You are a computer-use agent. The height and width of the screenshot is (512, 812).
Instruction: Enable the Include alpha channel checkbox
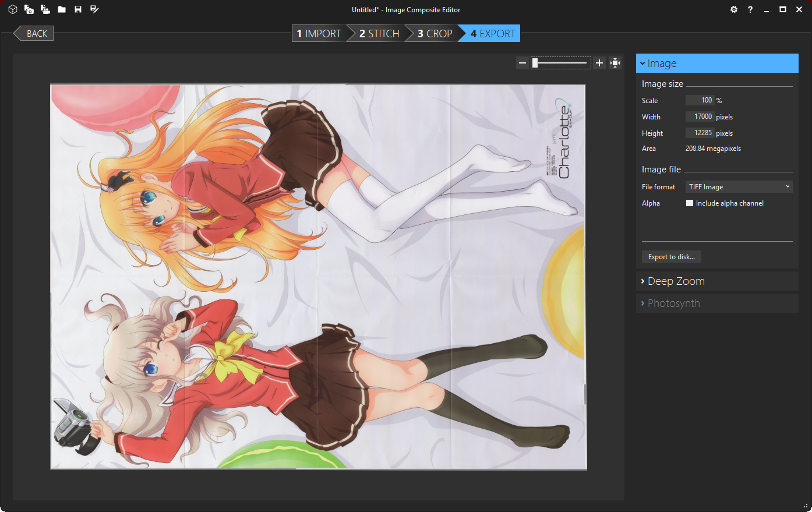pos(690,203)
